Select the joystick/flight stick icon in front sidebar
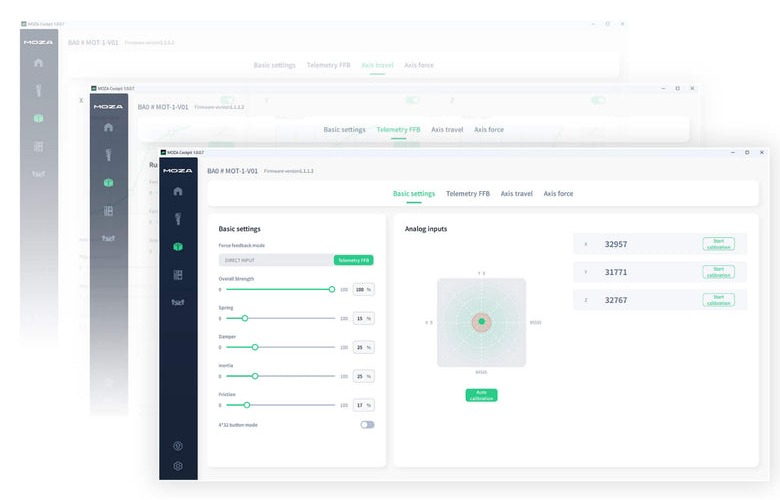The height and width of the screenshot is (500, 780). click(178, 218)
